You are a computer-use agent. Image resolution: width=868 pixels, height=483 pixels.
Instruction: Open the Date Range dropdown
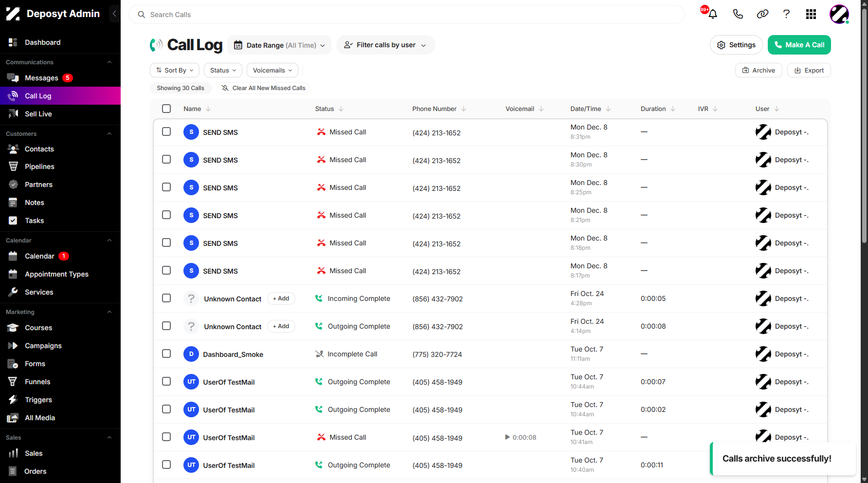click(279, 45)
